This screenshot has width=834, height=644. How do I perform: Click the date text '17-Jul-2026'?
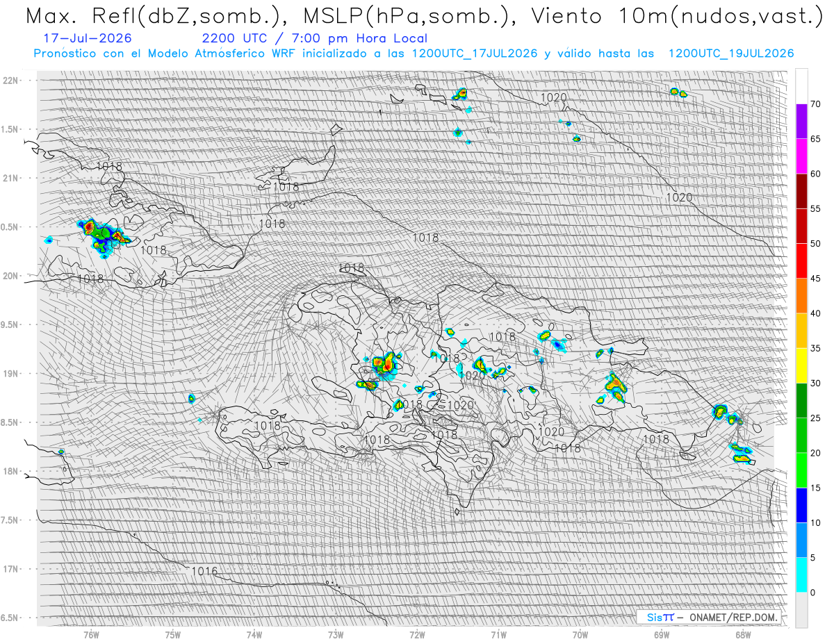tap(86, 38)
